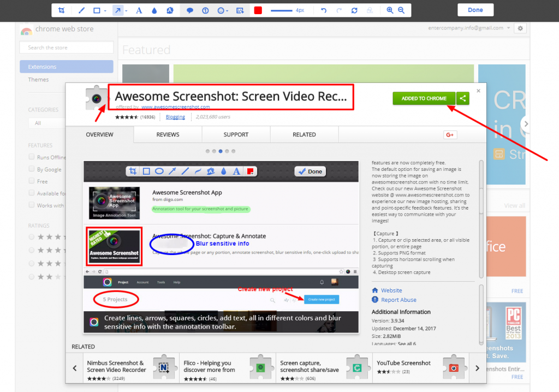559x392 pixels.
Task: Select the Pen drawing tool
Action: point(81,10)
